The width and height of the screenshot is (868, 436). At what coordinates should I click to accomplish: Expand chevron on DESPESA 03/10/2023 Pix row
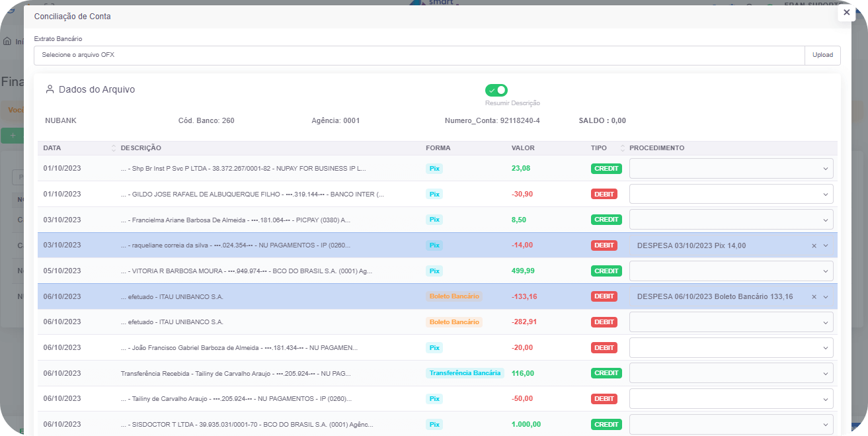825,245
